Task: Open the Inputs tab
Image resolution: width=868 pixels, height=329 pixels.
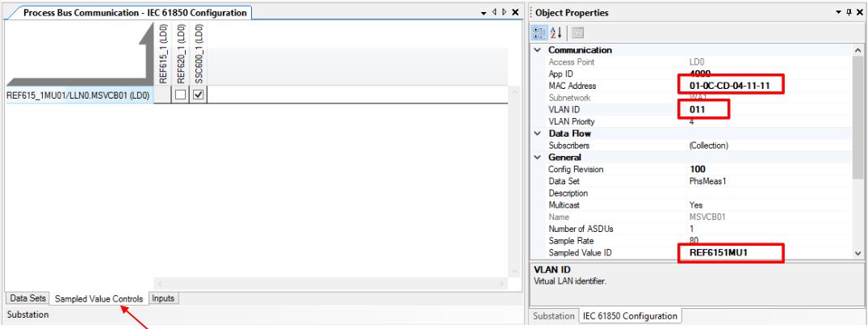Action: click(x=163, y=298)
